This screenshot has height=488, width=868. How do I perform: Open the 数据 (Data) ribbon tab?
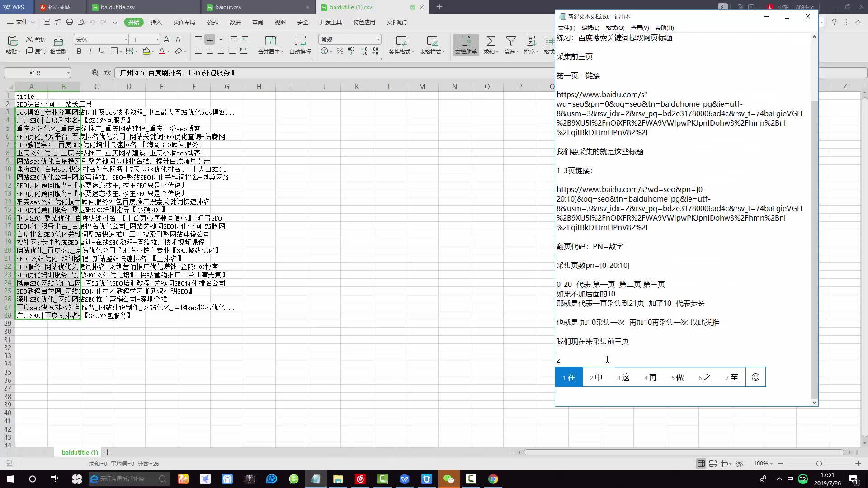pyautogui.click(x=235, y=22)
